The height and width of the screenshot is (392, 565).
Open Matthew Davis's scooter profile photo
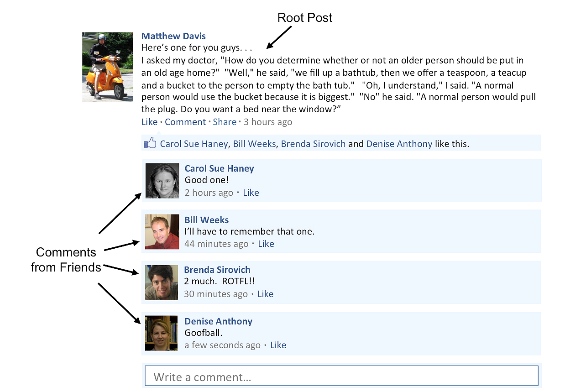pos(108,67)
